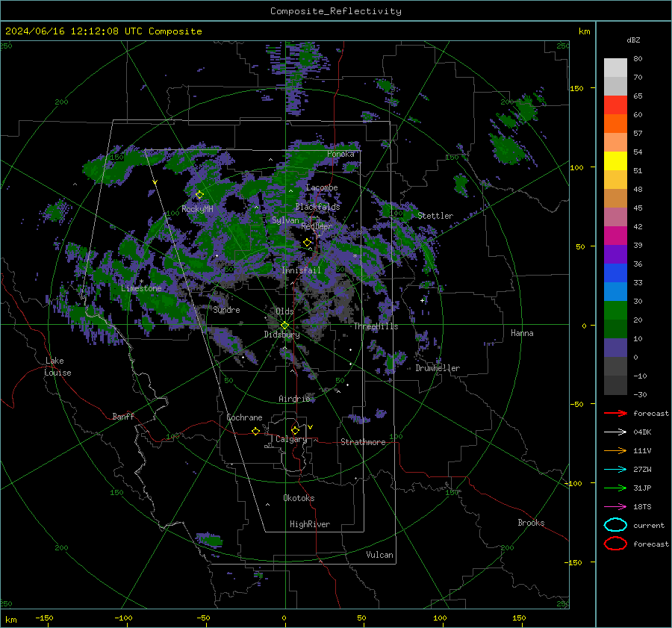This screenshot has width=672, height=628.
Task: Click the Brooks city label
Action: tap(531, 523)
